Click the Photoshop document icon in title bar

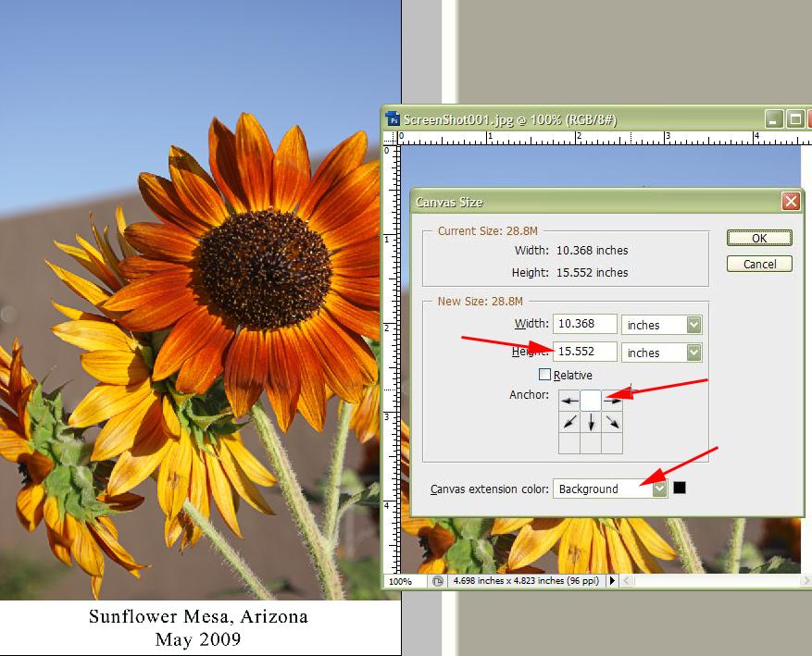click(x=394, y=119)
